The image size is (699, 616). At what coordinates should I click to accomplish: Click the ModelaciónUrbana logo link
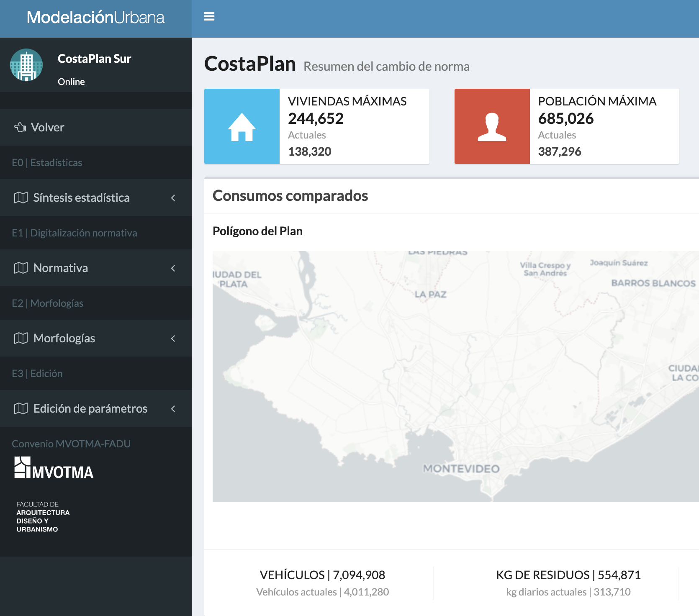95,18
